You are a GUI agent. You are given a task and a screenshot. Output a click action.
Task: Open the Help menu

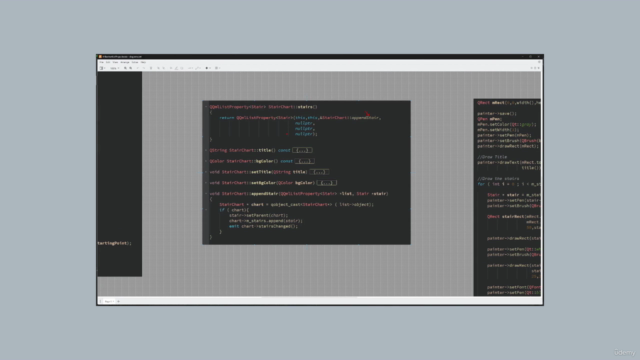pyautogui.click(x=143, y=62)
